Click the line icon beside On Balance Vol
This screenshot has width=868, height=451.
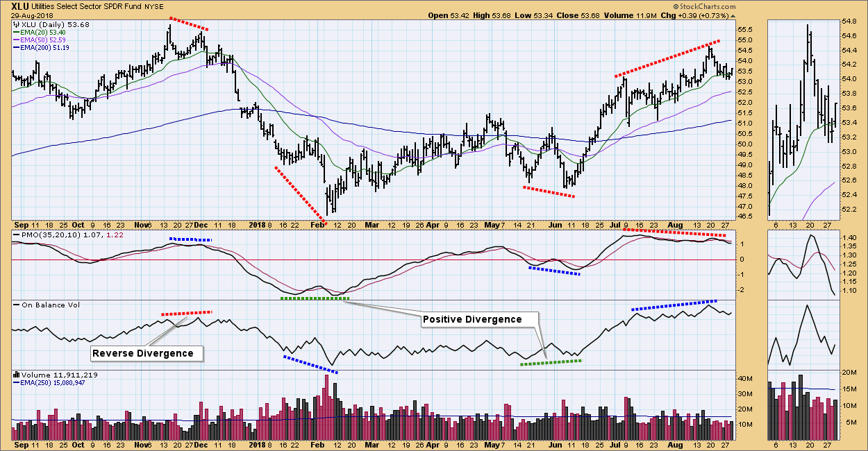(17, 306)
